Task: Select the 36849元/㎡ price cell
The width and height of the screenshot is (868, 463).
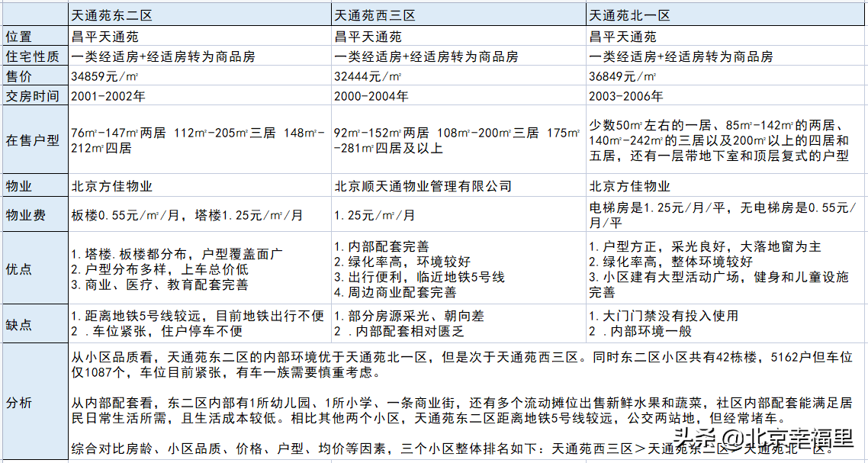Action: [x=726, y=76]
